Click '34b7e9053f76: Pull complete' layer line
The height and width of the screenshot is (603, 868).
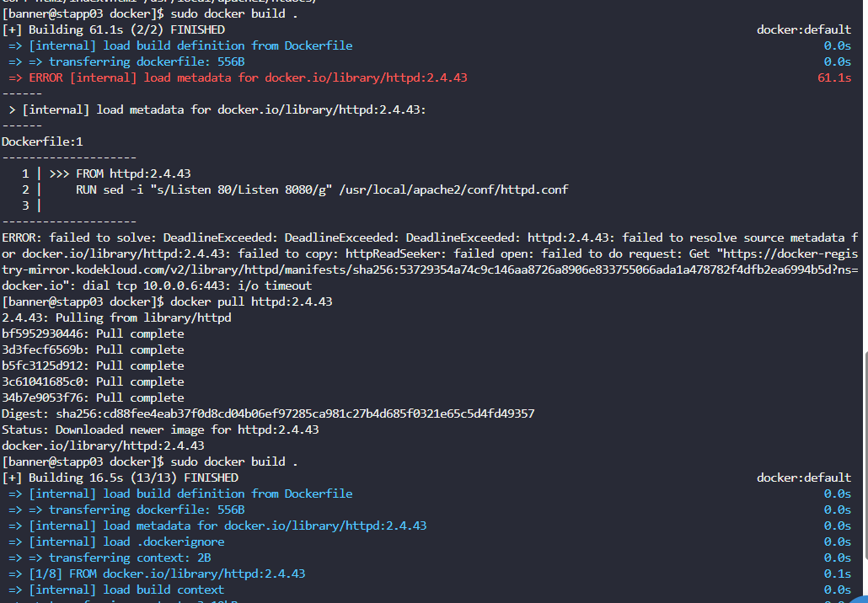tap(93, 398)
